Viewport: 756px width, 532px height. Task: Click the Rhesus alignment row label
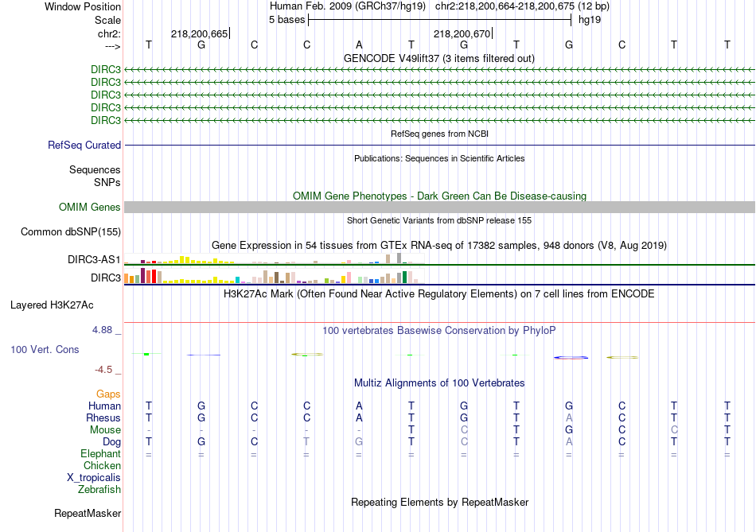pos(103,418)
